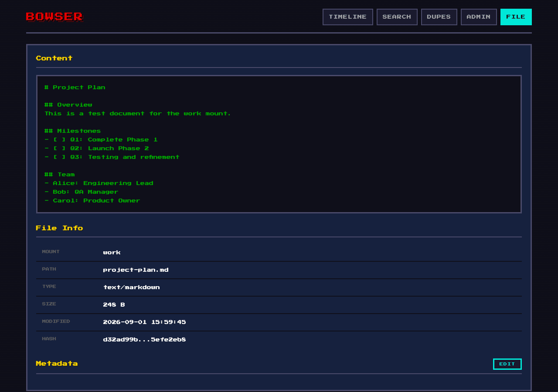The image size is (558, 392).
Task: Click the '## Team' line
Action: 60,175
